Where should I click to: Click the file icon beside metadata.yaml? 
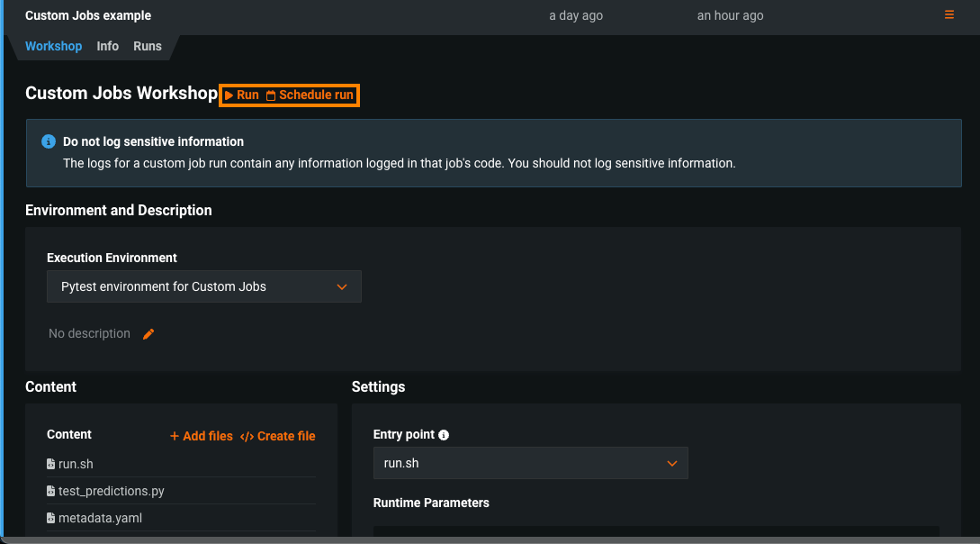pyautogui.click(x=51, y=519)
